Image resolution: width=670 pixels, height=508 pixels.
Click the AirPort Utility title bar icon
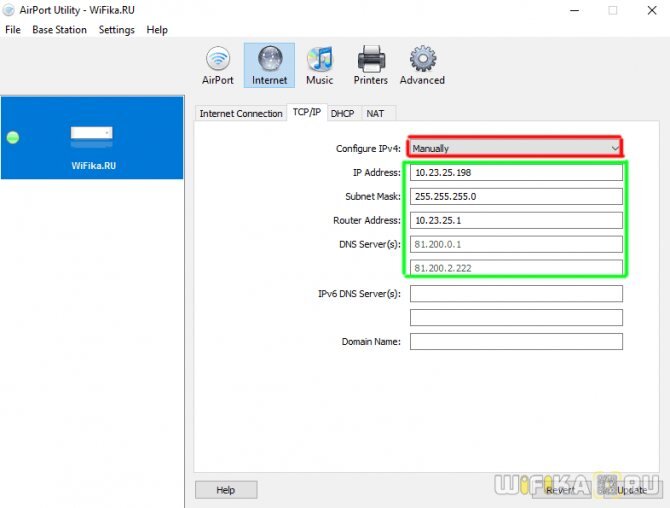click(9, 10)
